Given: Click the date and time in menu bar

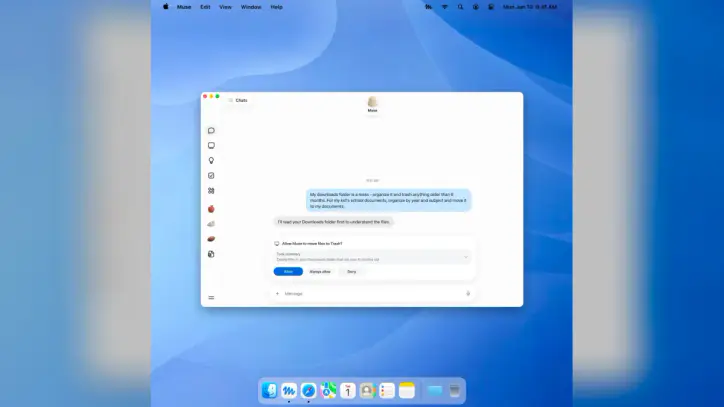Looking at the screenshot, I should point(530,7).
